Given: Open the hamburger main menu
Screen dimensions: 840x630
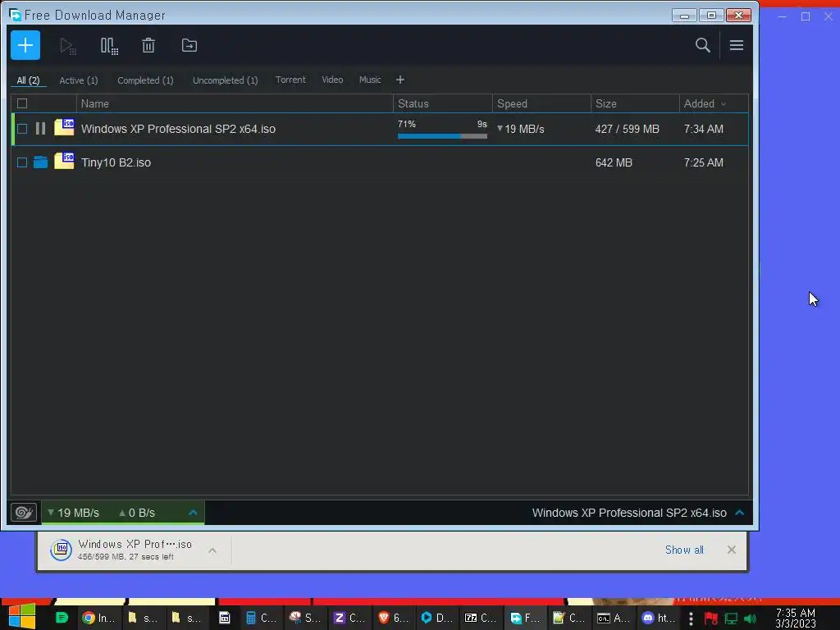Looking at the screenshot, I should pos(736,46).
